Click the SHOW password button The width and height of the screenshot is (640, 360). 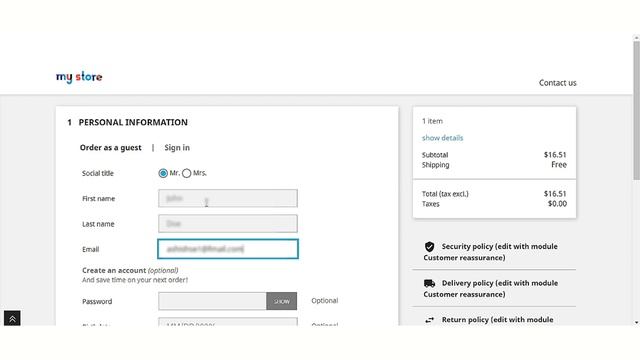point(282,301)
